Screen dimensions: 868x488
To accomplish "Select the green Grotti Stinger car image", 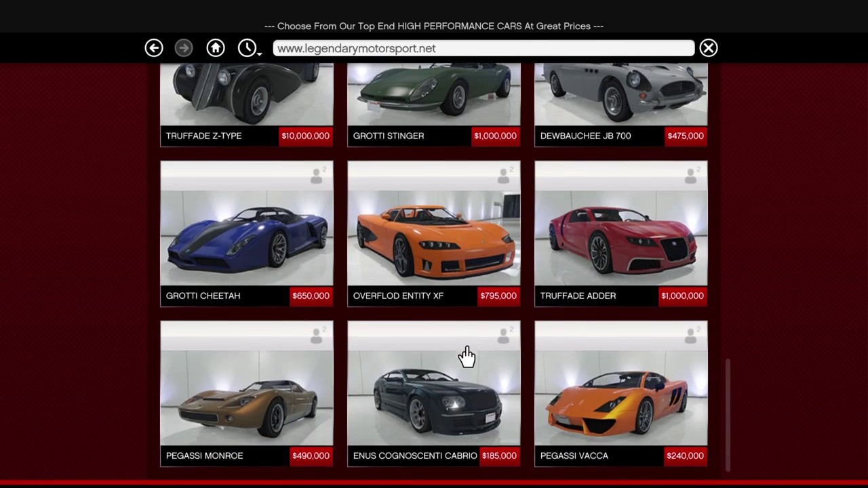I will pos(434,94).
